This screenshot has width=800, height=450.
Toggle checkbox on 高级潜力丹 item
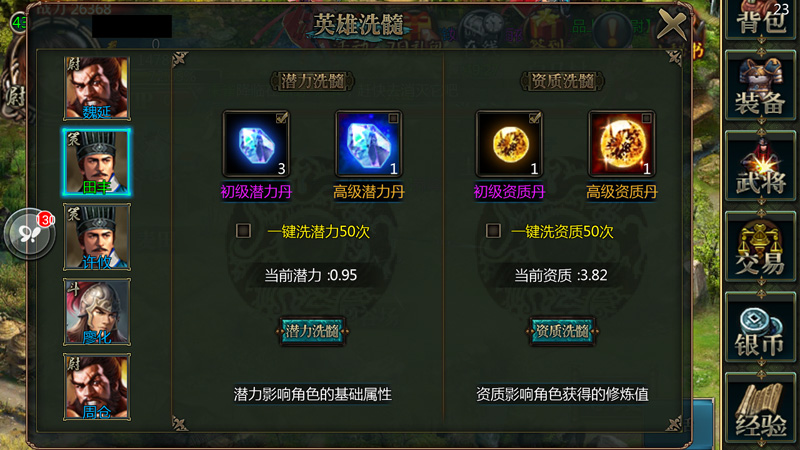[x=393, y=119]
